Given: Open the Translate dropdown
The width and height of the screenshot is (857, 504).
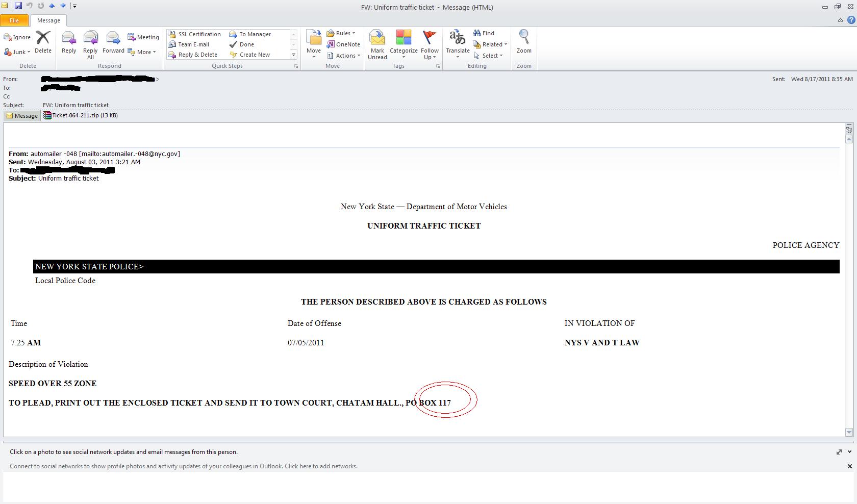Looking at the screenshot, I should click(x=458, y=45).
